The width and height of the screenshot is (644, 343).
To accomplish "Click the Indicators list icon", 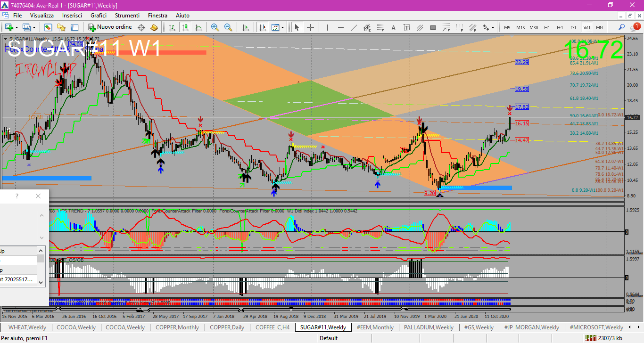I will tap(275, 27).
